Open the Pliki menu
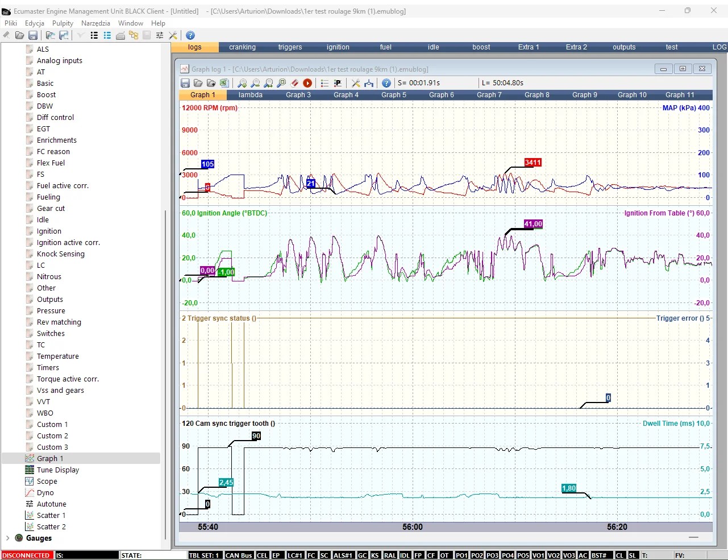The image size is (728, 560). [11, 23]
